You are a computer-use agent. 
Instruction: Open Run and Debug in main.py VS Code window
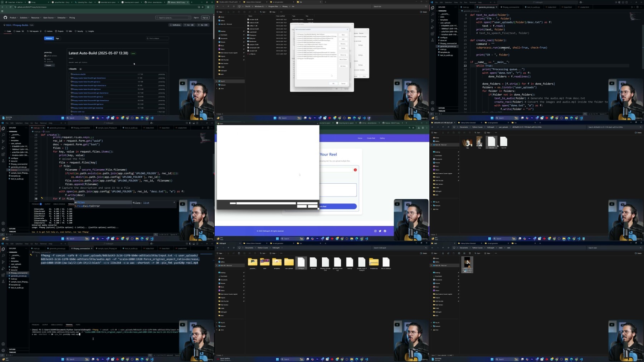coord(3,148)
